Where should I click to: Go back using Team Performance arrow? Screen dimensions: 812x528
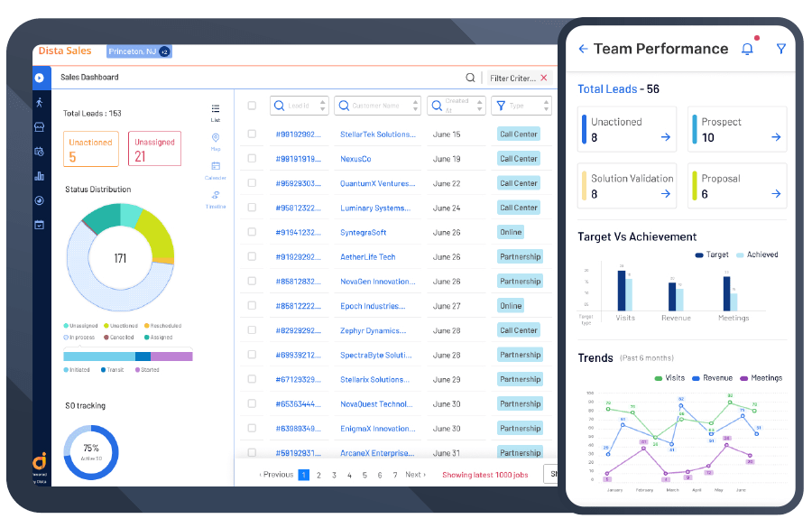click(583, 49)
